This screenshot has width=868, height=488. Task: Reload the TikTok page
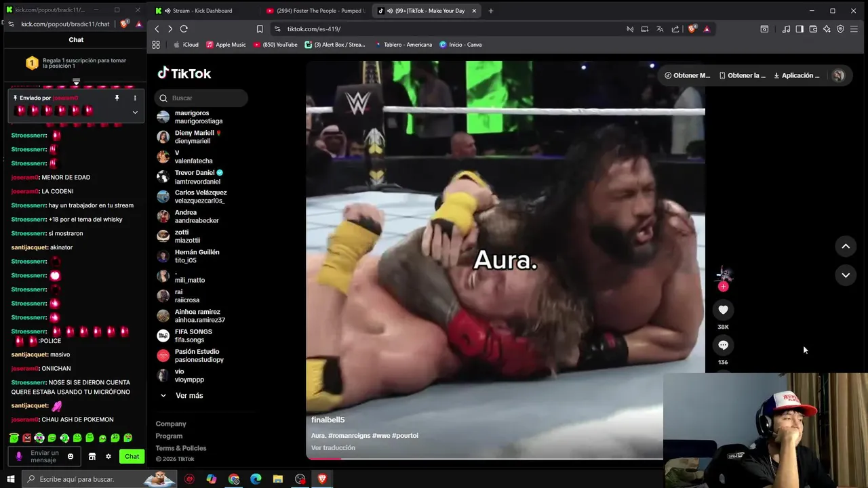click(184, 29)
